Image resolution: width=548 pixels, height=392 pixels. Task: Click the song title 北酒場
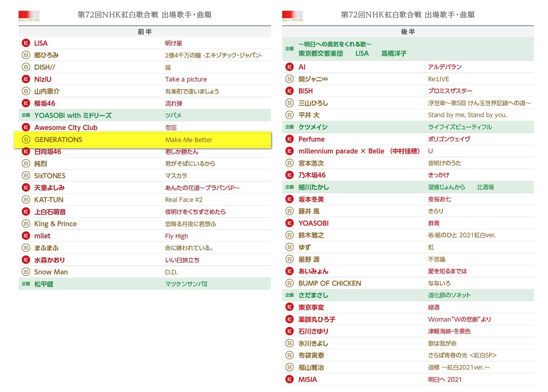pos(485,187)
